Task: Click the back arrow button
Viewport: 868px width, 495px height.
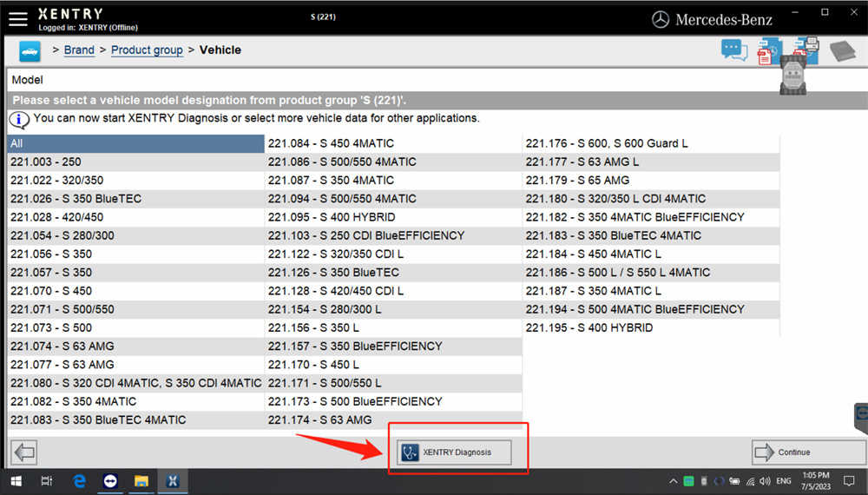Action: (x=24, y=452)
